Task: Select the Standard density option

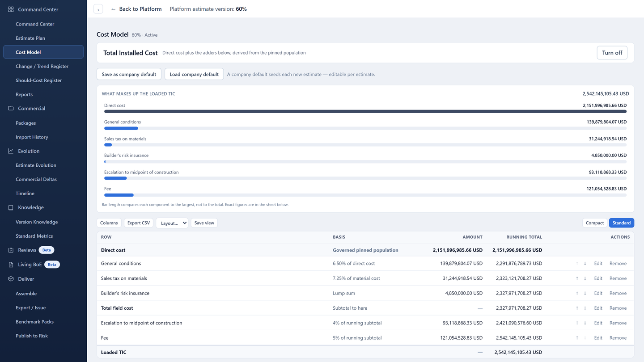Action: 621,223
